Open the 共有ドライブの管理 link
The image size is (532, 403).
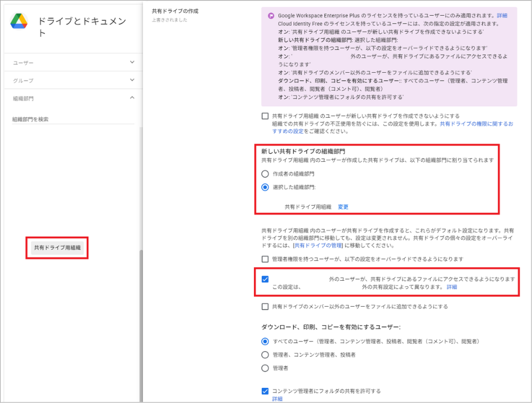coord(318,245)
